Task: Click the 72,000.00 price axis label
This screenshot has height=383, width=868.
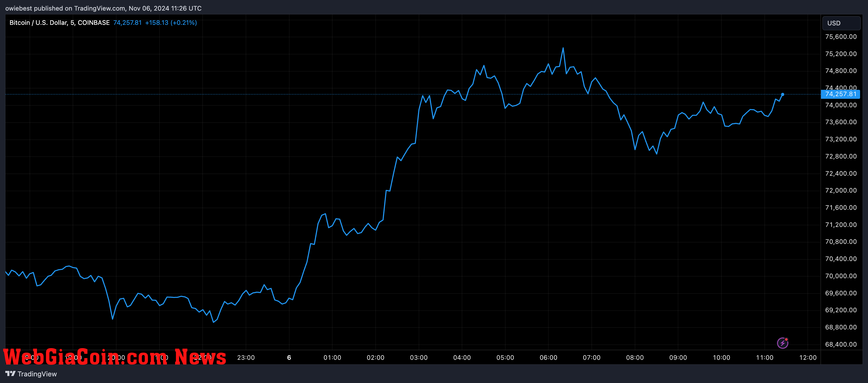Action: pyautogui.click(x=841, y=190)
